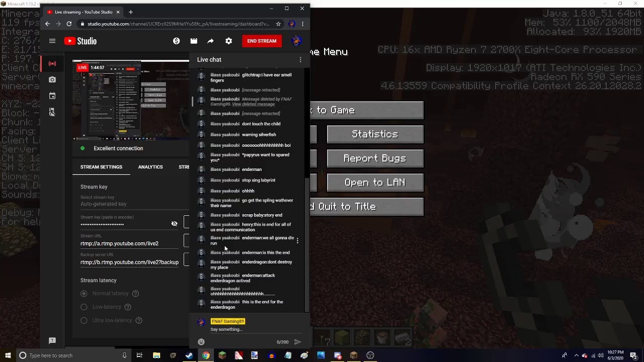Open the monetization dollar icon

tap(176, 41)
